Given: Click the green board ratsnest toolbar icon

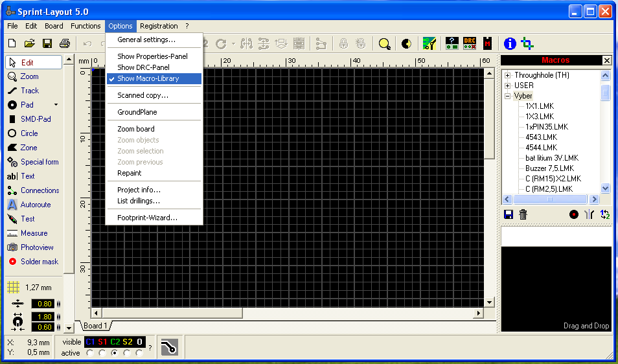Looking at the screenshot, I should (429, 43).
